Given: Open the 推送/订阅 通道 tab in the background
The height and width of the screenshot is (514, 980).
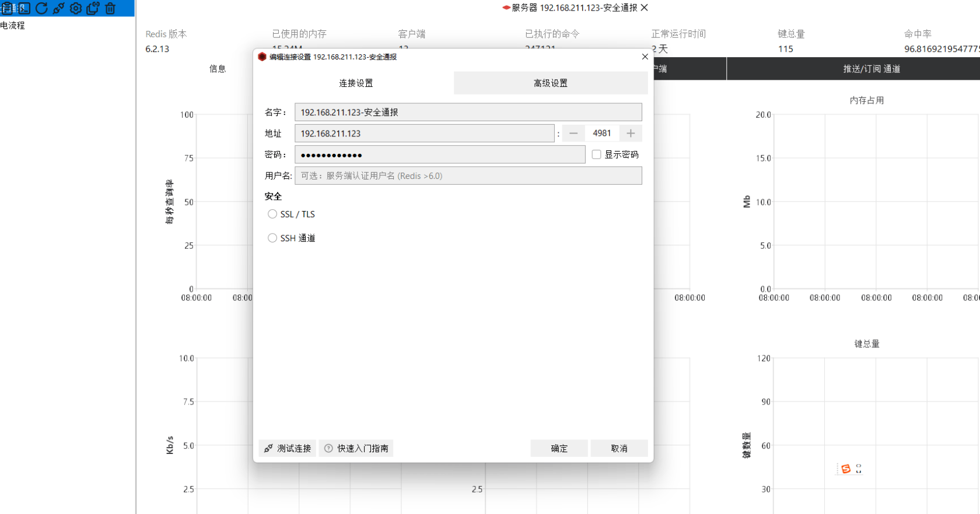Looking at the screenshot, I should [871, 69].
